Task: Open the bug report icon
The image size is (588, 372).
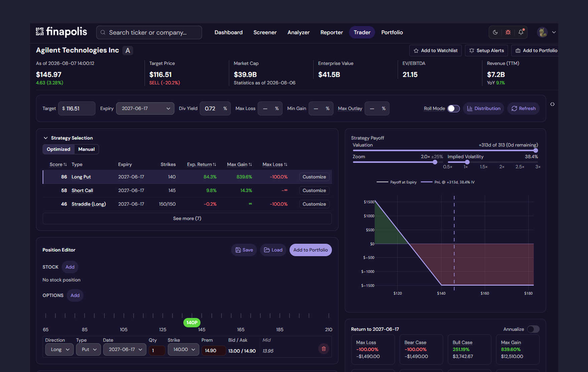Action: (508, 32)
